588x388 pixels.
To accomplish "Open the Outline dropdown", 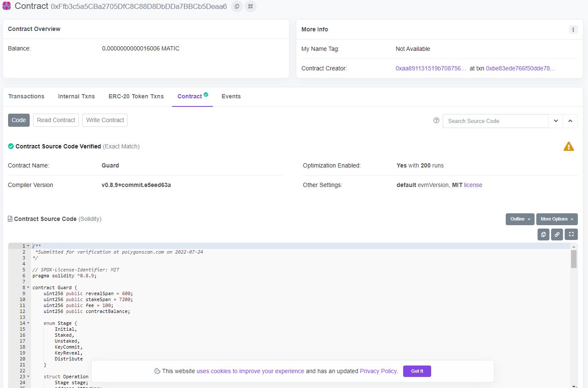I will click(520, 219).
